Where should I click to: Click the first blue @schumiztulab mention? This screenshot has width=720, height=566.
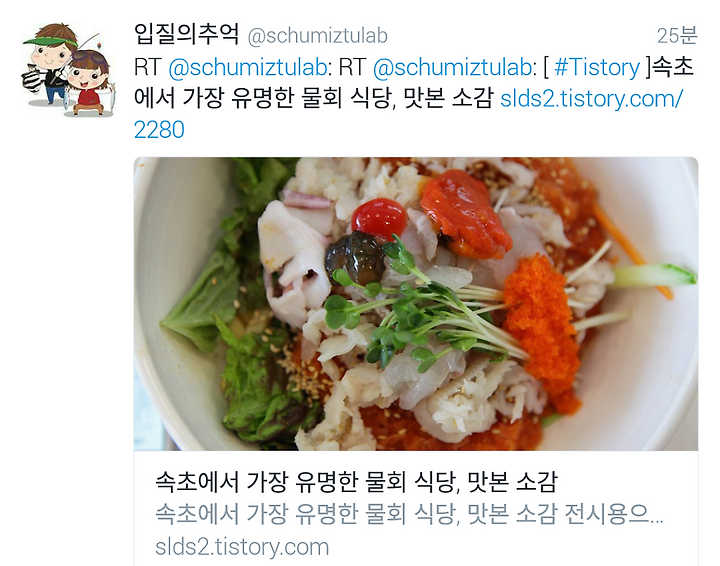tap(248, 67)
